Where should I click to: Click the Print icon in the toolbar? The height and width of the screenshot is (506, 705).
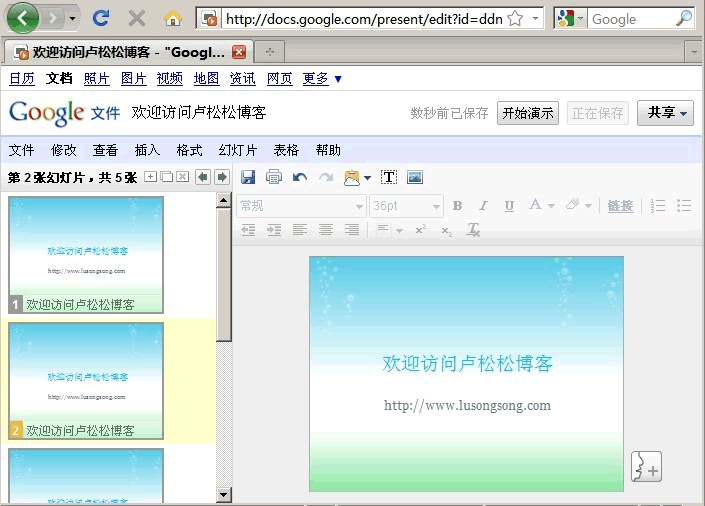click(274, 177)
